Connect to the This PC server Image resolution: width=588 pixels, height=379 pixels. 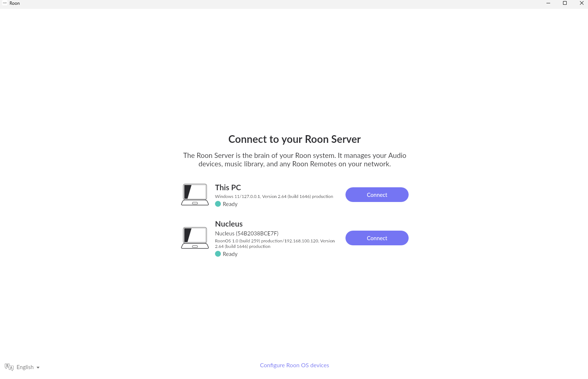pos(377,195)
